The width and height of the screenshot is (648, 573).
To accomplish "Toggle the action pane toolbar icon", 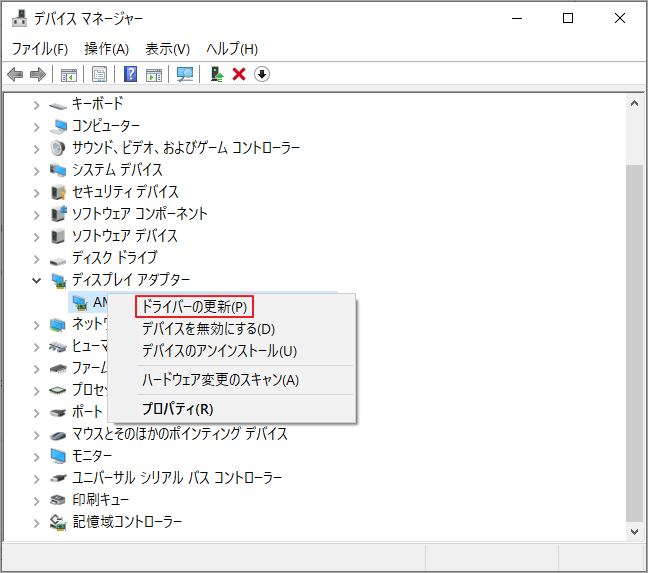I will 154,75.
